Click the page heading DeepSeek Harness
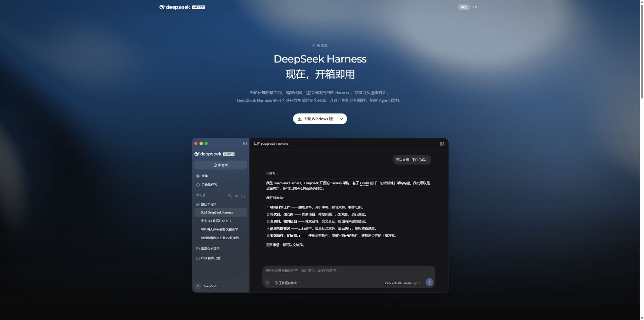644x320 pixels. click(x=320, y=59)
